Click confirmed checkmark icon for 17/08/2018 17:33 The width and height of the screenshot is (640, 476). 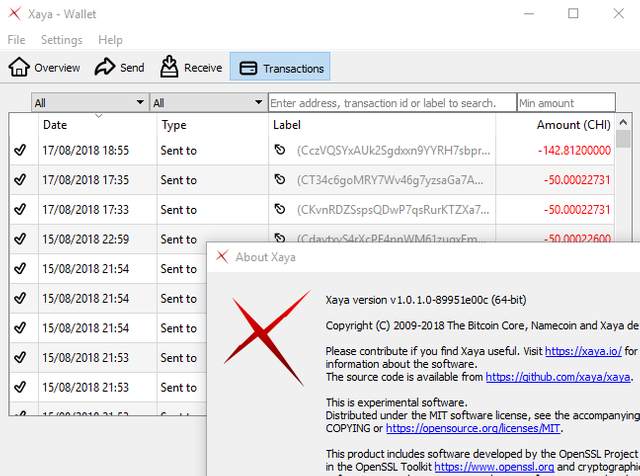(x=20, y=209)
